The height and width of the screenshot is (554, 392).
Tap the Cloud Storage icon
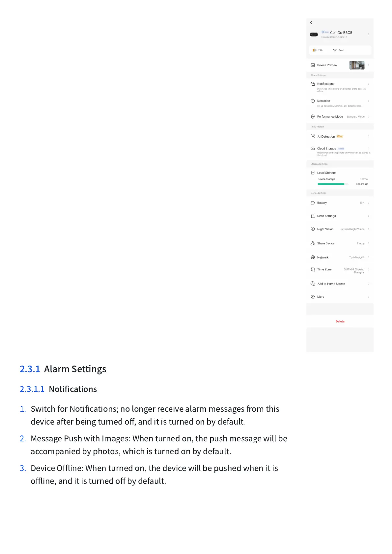coord(313,149)
